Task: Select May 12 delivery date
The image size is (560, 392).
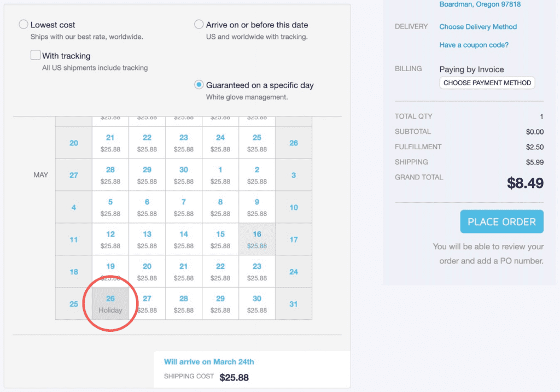Action: coord(110,239)
